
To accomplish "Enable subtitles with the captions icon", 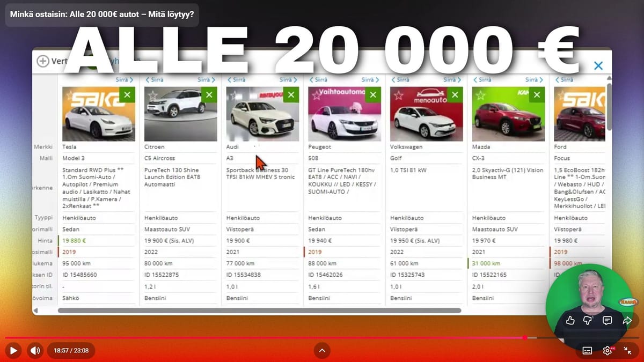I will coord(587,350).
